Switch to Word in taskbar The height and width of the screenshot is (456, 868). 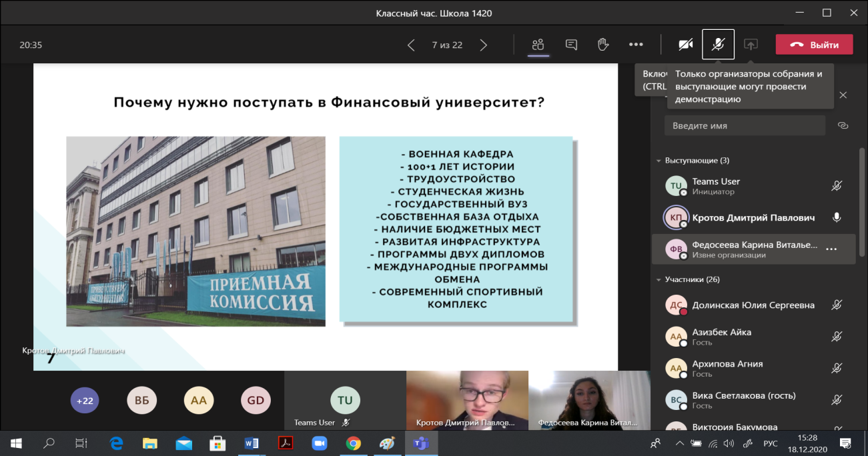pos(252,443)
